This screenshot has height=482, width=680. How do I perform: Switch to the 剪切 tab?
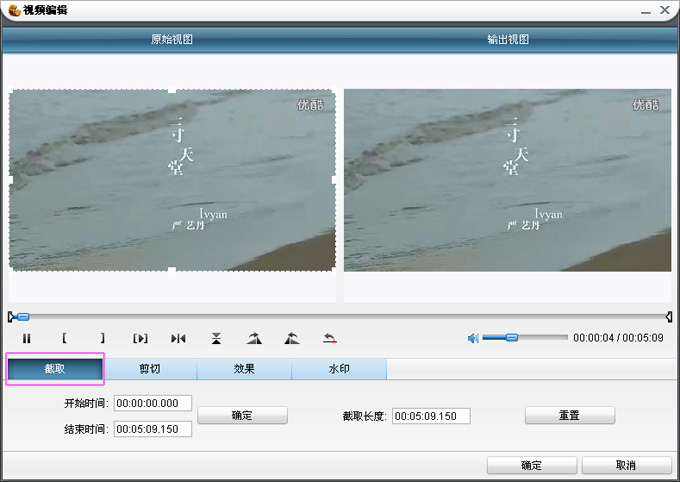[x=150, y=369]
